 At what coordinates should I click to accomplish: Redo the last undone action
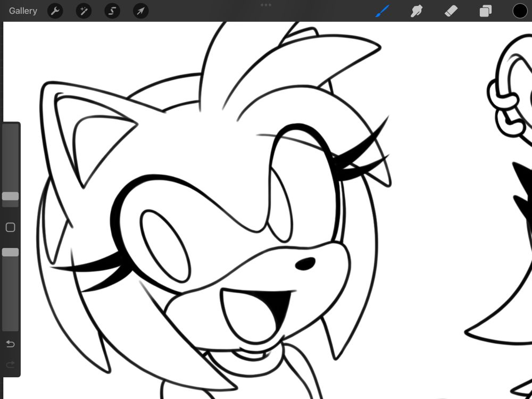point(11,365)
